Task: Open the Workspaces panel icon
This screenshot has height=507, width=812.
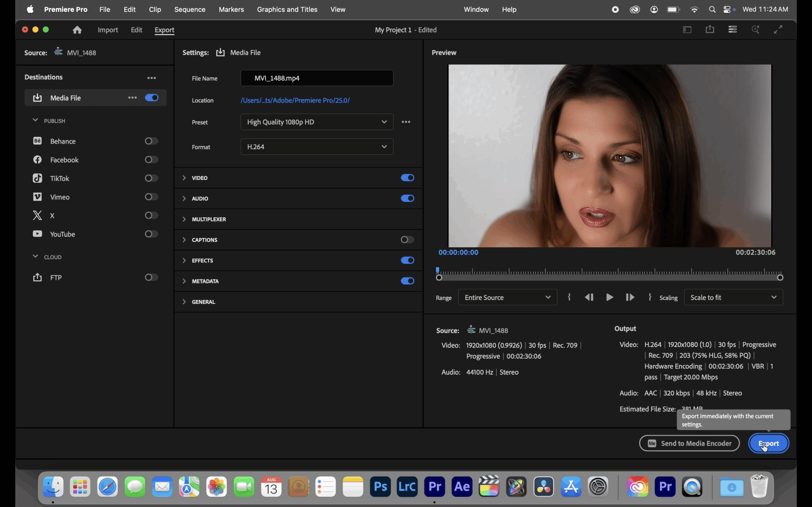Action: pyautogui.click(x=687, y=29)
